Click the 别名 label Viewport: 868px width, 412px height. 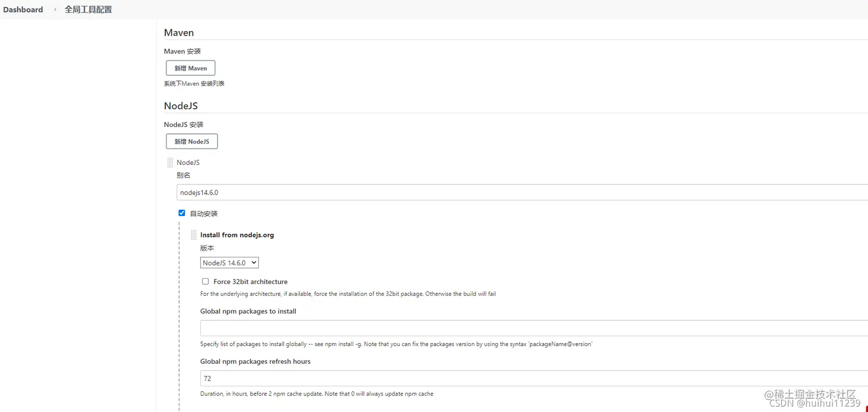tap(183, 175)
